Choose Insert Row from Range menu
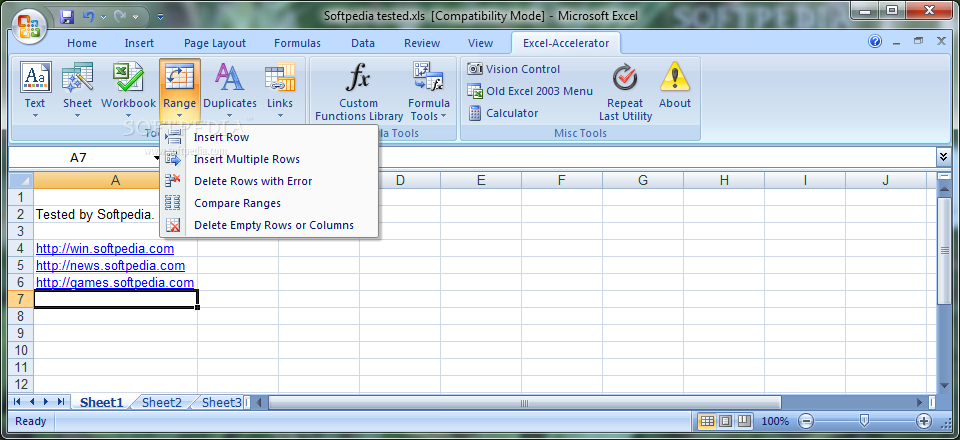This screenshot has height=440, width=960. click(269, 137)
